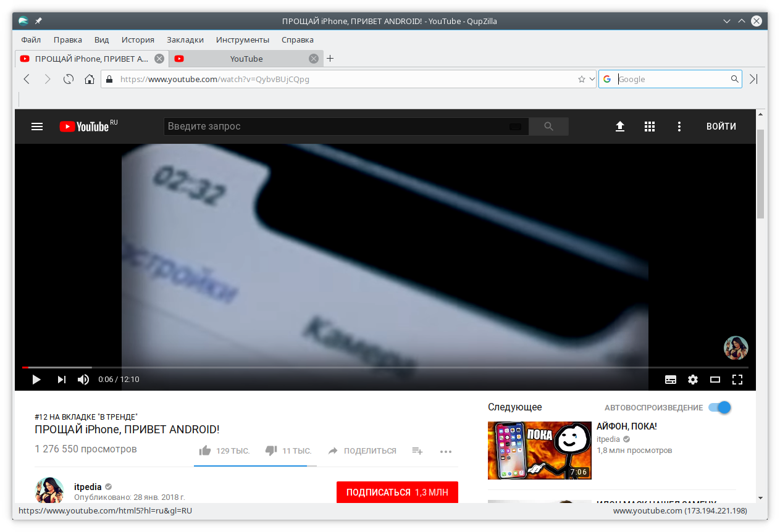Skip to the next video
The width and height of the screenshot is (780, 532).
(62, 380)
